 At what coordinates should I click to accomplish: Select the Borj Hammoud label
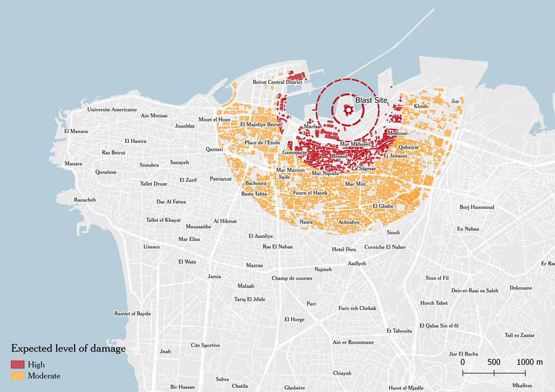click(477, 207)
